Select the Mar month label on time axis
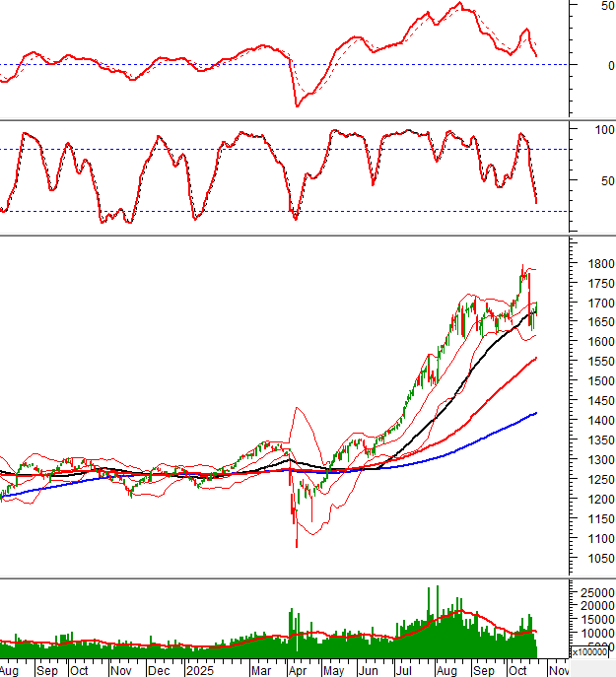The height and width of the screenshot is (677, 616). (x=261, y=669)
